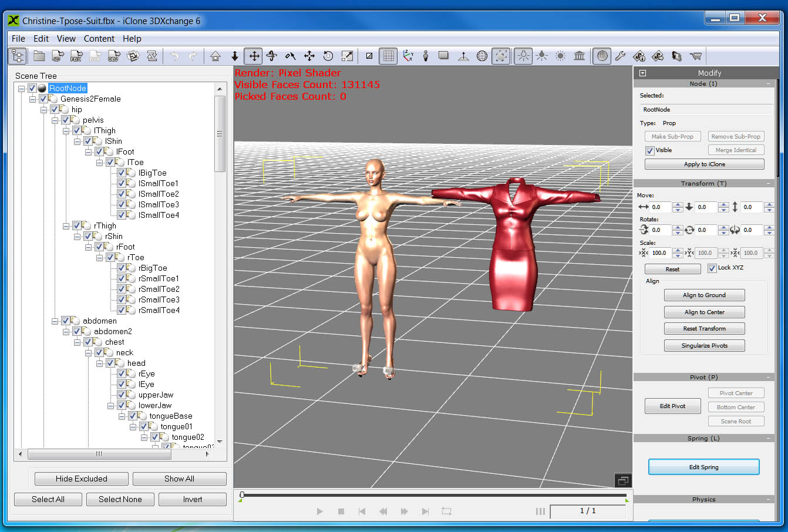This screenshot has width=788, height=532.
Task: Click the Hide Excluded button
Action: (82, 479)
